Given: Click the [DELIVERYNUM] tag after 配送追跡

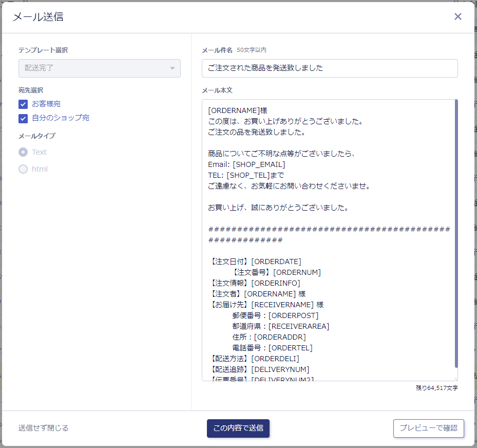Looking at the screenshot, I should [280, 369].
